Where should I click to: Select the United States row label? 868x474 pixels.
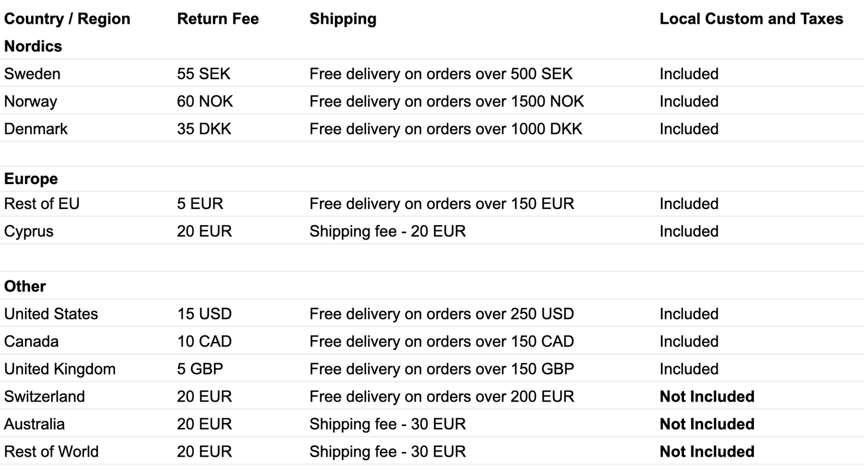point(51,314)
